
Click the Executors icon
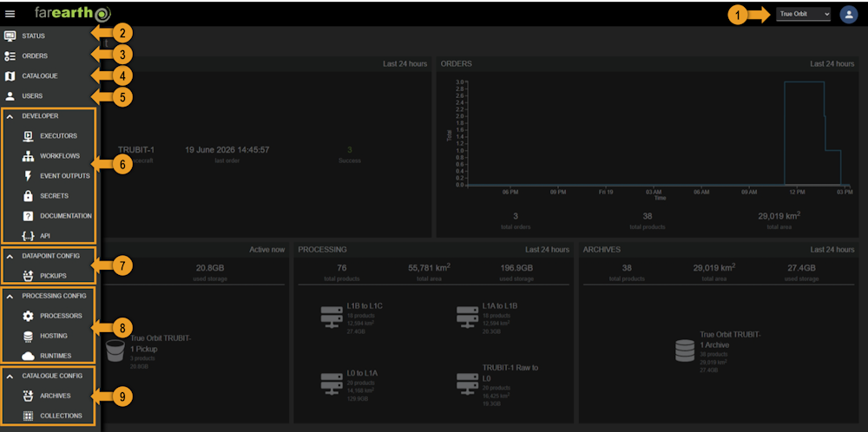(x=28, y=136)
